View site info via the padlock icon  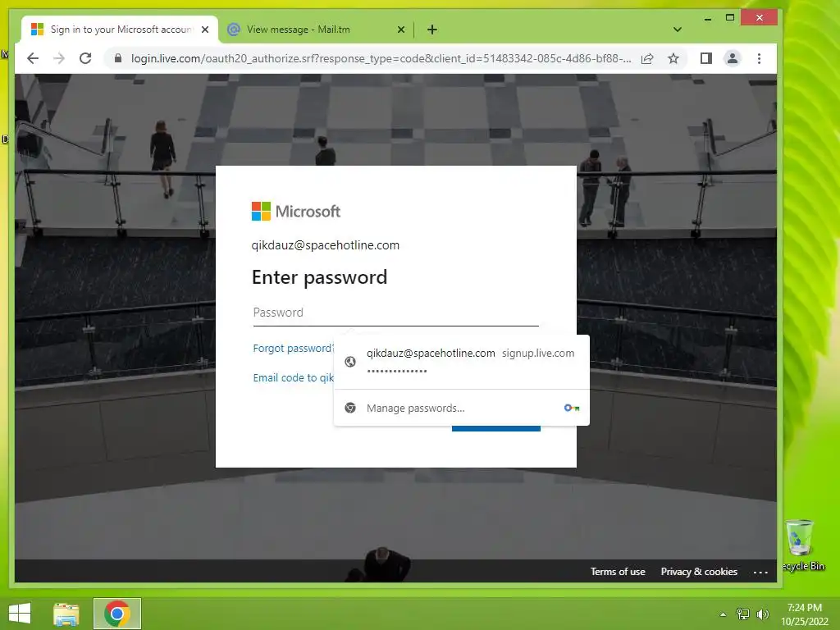click(118, 58)
